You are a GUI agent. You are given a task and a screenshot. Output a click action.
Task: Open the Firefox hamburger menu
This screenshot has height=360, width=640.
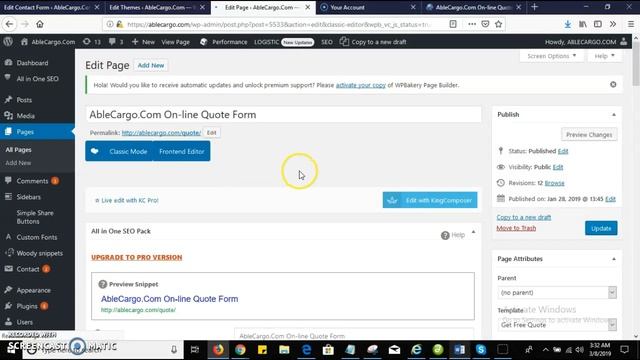(x=631, y=24)
